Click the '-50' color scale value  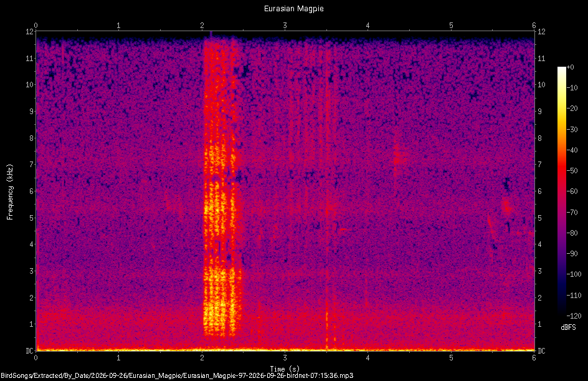[572, 171]
